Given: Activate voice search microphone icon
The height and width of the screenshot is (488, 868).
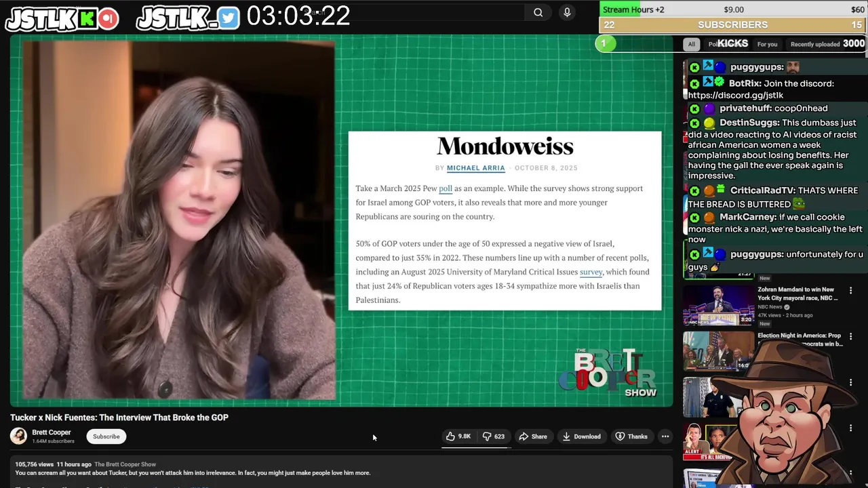Looking at the screenshot, I should tap(567, 12).
